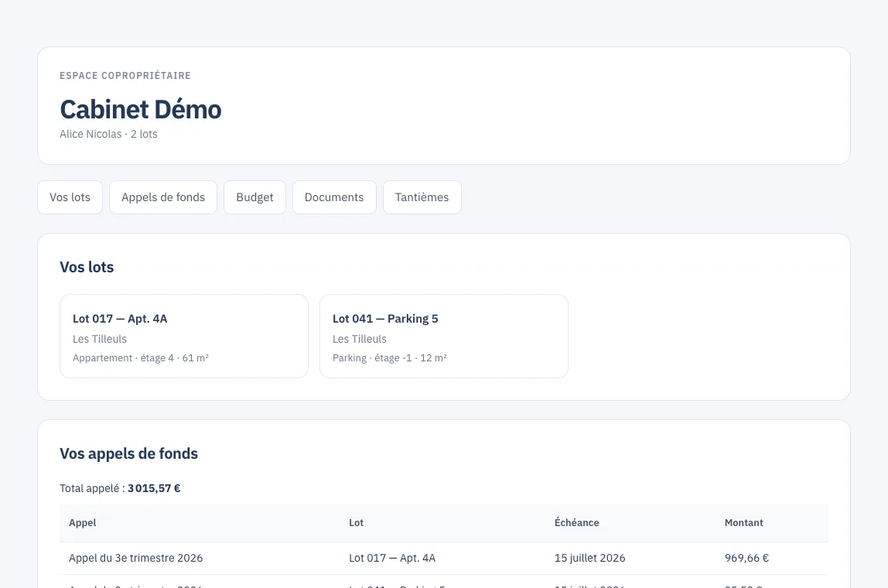Click the ESPACE COPROPRIÉTAIRE label
Screen dimensions: 888x588
(125, 76)
